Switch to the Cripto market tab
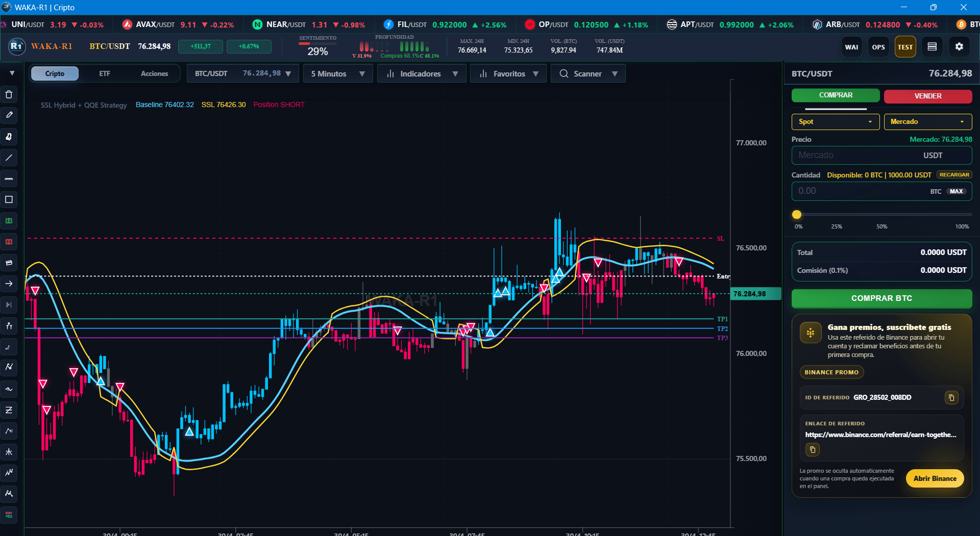This screenshot has width=980, height=536. tap(55, 73)
